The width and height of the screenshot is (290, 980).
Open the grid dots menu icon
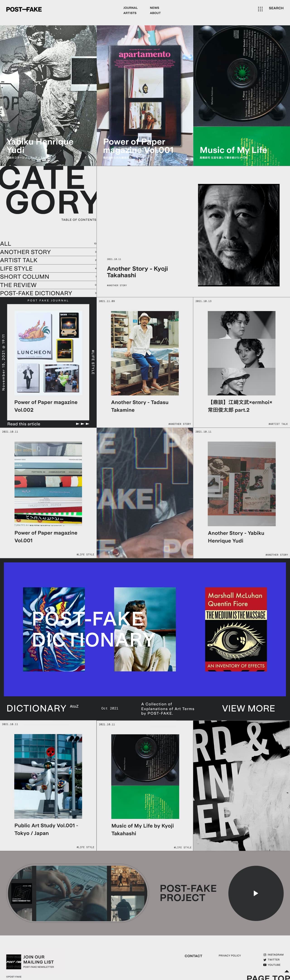point(260,9)
